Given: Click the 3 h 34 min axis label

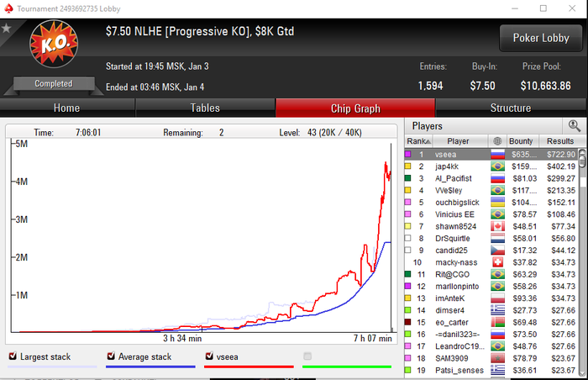Looking at the screenshot, I should 182,338.
